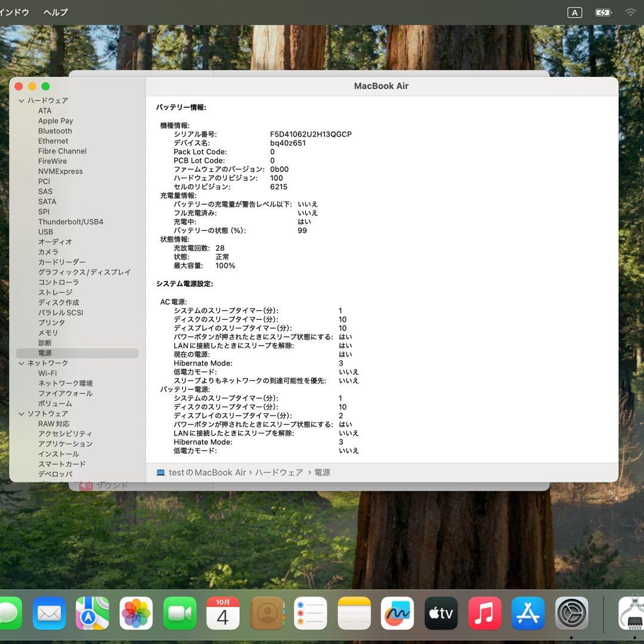Open the ヘルプ menu
Image resolution: width=644 pixels, height=644 pixels.
point(55,12)
